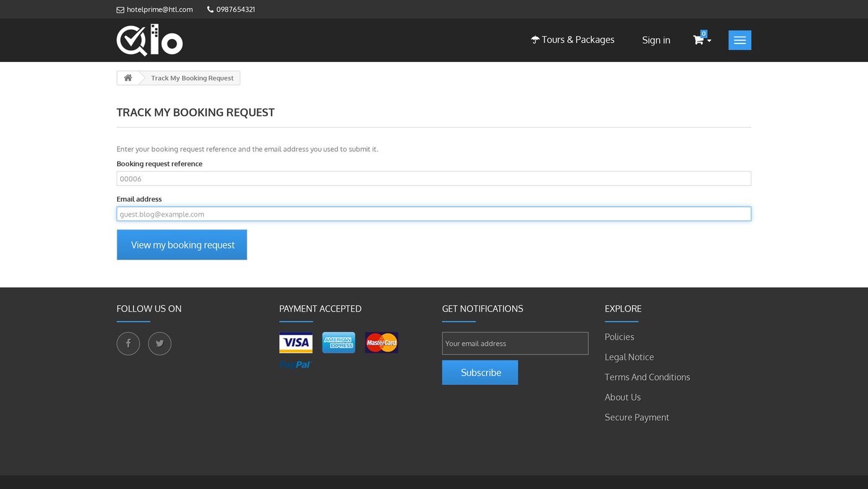Open the Sign in page
Screen dimensions: 868x489
656,40
